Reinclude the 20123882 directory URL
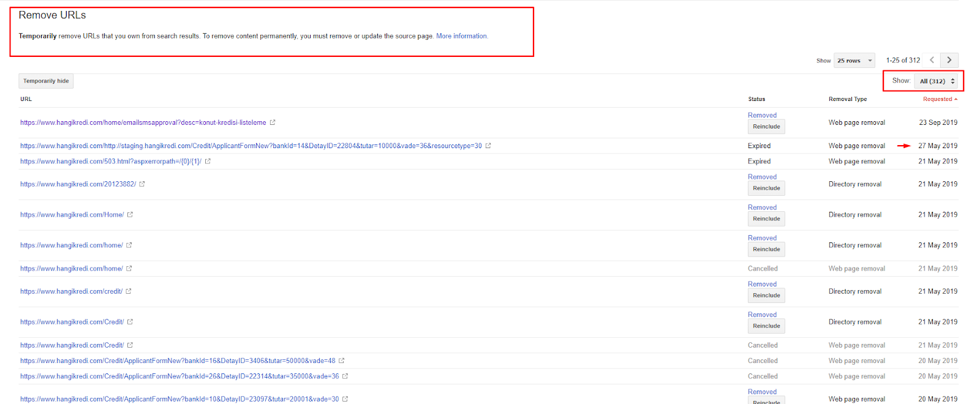The width and height of the screenshot is (980, 404). coord(766,189)
